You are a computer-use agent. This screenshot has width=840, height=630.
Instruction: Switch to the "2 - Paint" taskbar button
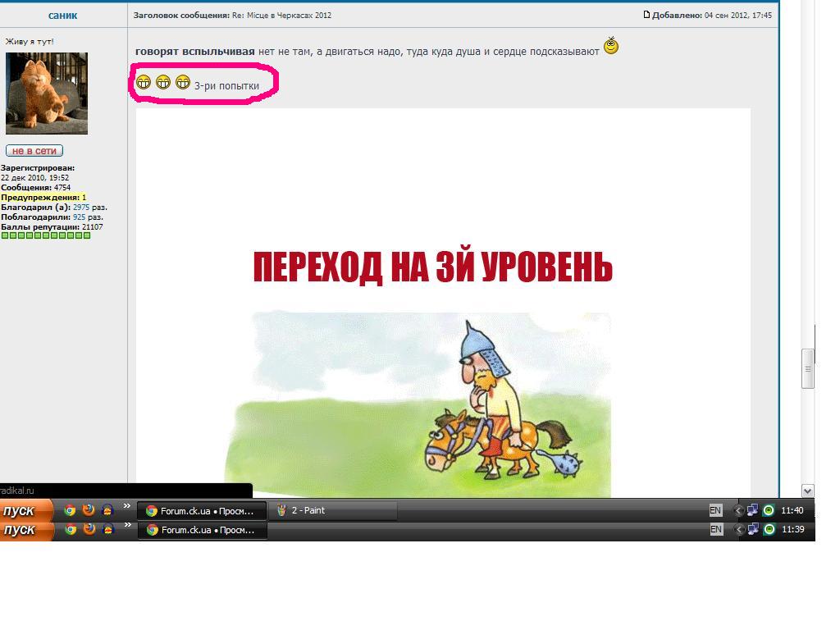point(333,510)
